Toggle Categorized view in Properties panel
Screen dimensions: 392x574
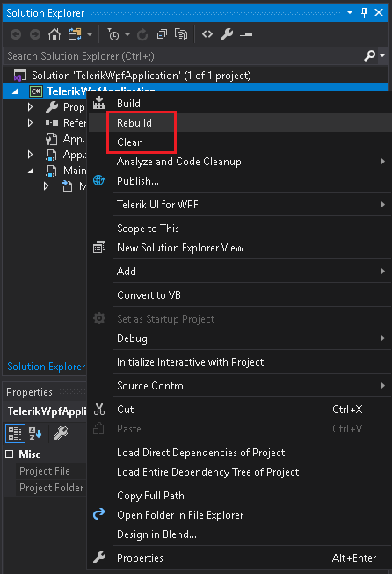15,433
